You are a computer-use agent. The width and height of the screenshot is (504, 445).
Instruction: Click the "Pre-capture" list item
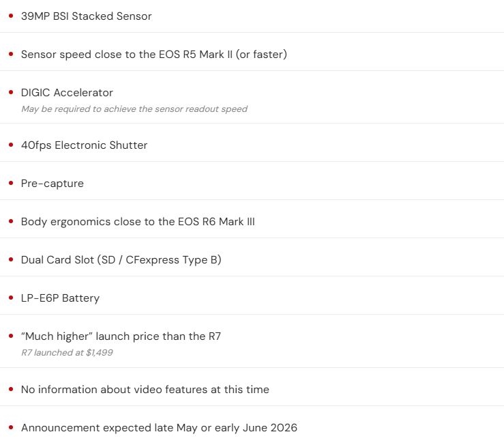52,183
